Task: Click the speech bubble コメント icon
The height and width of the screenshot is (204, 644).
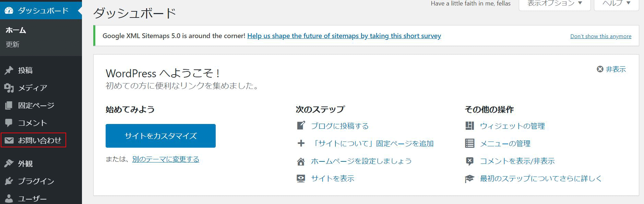Action: point(9,123)
